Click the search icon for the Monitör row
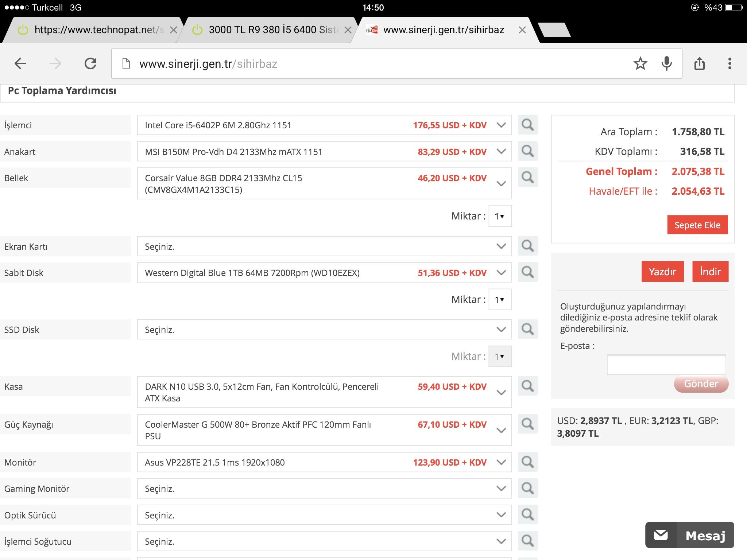This screenshot has height=560, width=747. click(527, 462)
